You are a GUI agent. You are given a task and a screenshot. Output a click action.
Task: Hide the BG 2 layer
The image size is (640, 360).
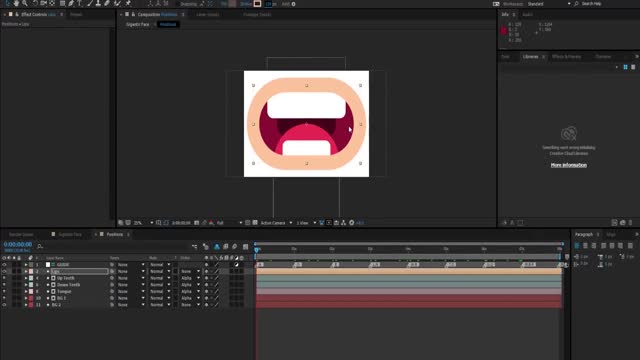click(x=4, y=305)
